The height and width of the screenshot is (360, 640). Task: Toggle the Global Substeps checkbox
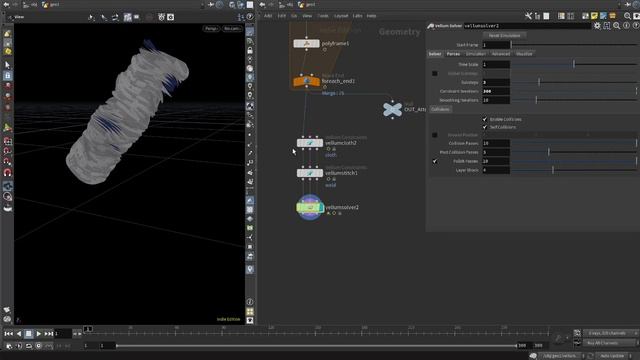point(435,73)
